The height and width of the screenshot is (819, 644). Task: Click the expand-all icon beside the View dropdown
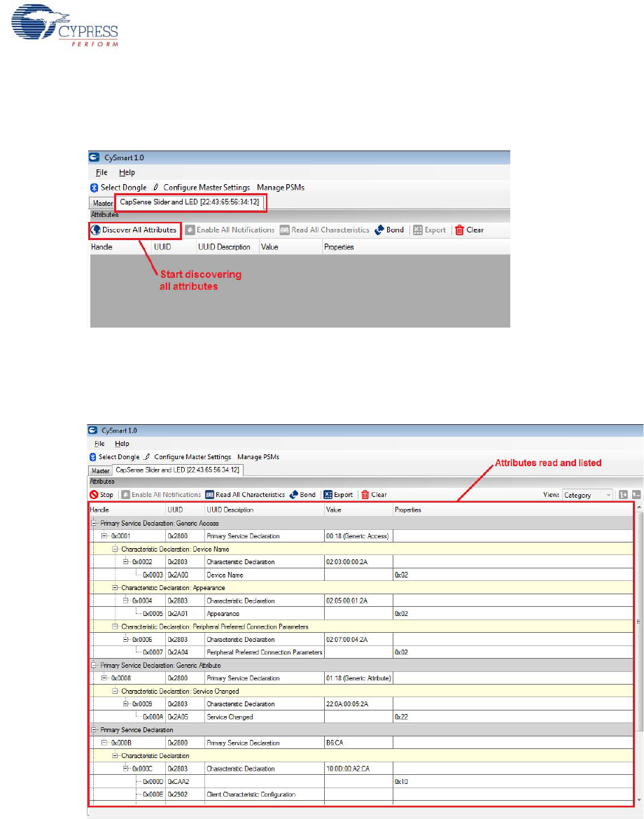tap(623, 495)
